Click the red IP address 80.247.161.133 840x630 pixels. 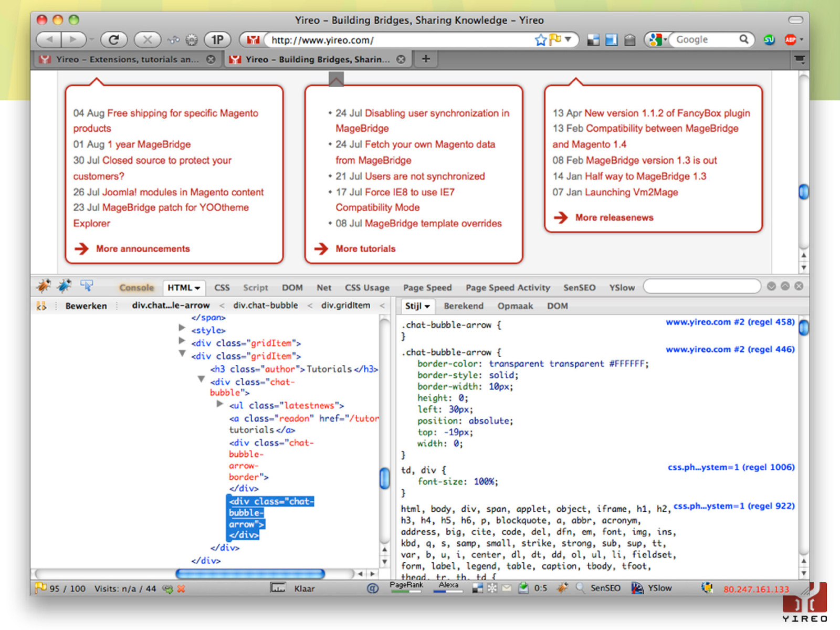click(756, 589)
